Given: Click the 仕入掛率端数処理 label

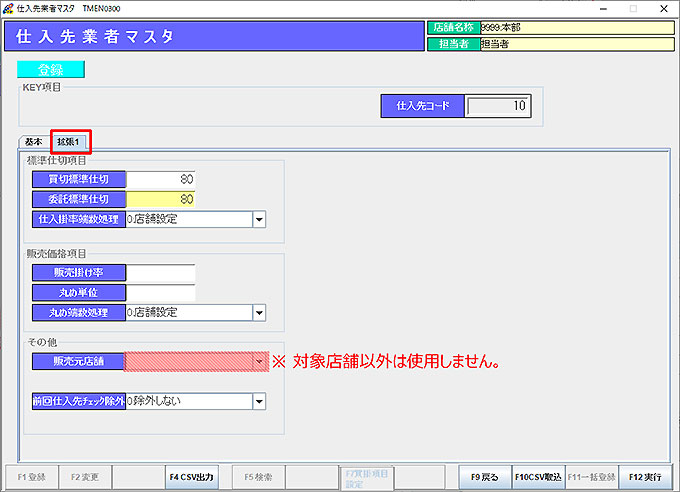Looking at the screenshot, I should 79,220.
